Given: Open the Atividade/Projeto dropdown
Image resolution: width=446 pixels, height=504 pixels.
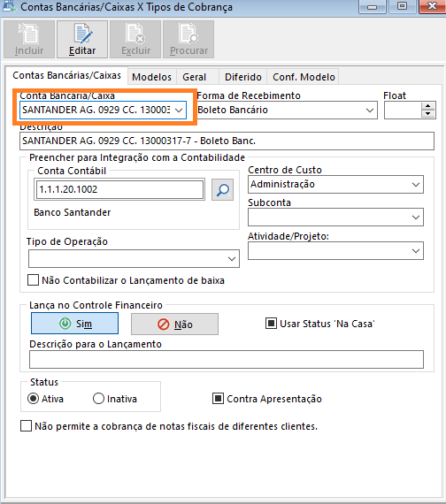Looking at the screenshot, I should coord(416,251).
